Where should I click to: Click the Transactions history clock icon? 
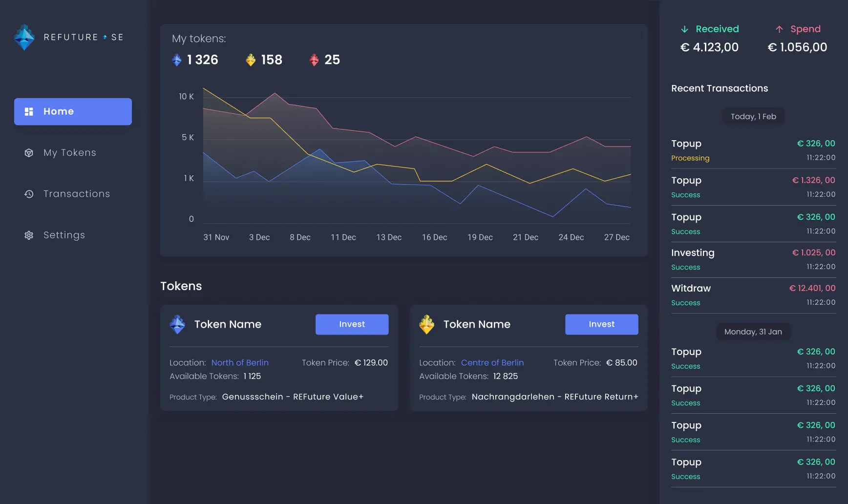[29, 194]
